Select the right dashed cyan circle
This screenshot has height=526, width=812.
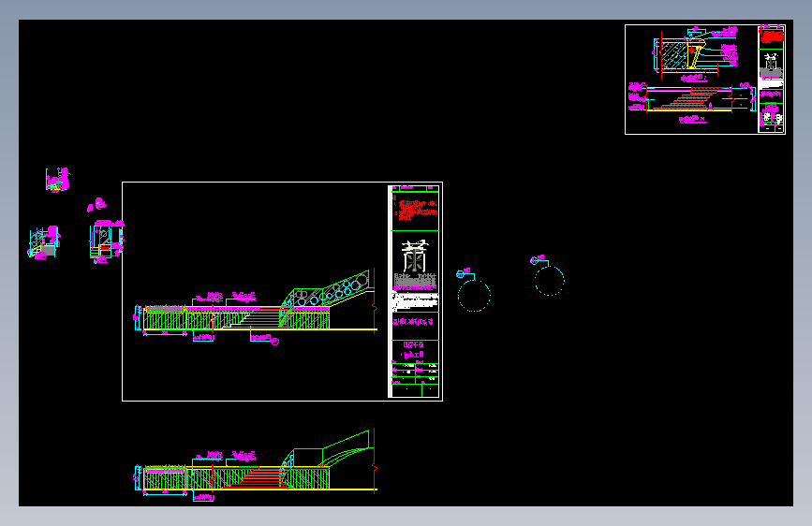tap(550, 281)
